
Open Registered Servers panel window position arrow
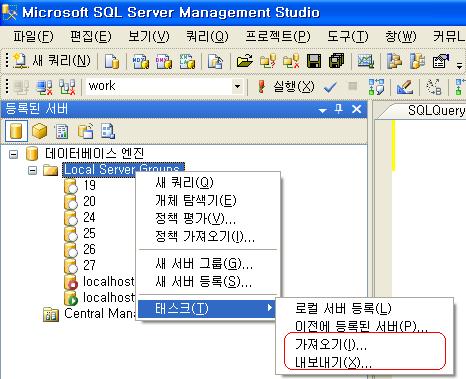(x=322, y=110)
